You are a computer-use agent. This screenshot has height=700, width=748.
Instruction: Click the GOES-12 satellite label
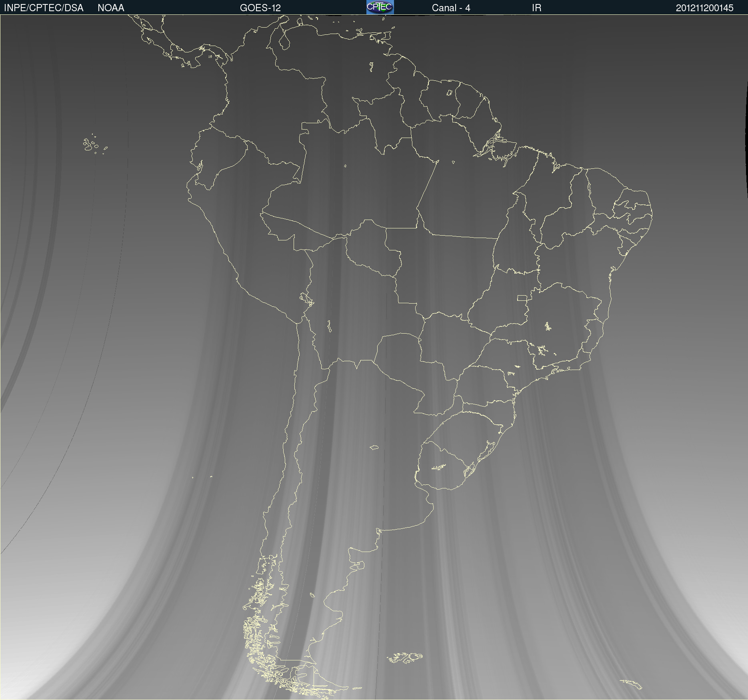pos(260,8)
